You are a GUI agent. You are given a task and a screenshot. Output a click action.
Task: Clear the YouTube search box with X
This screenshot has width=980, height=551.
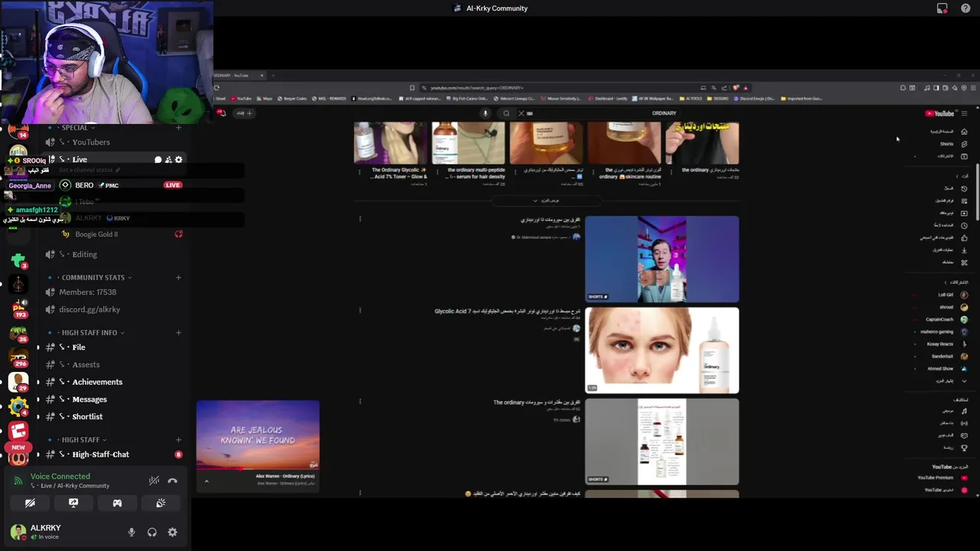click(x=521, y=113)
